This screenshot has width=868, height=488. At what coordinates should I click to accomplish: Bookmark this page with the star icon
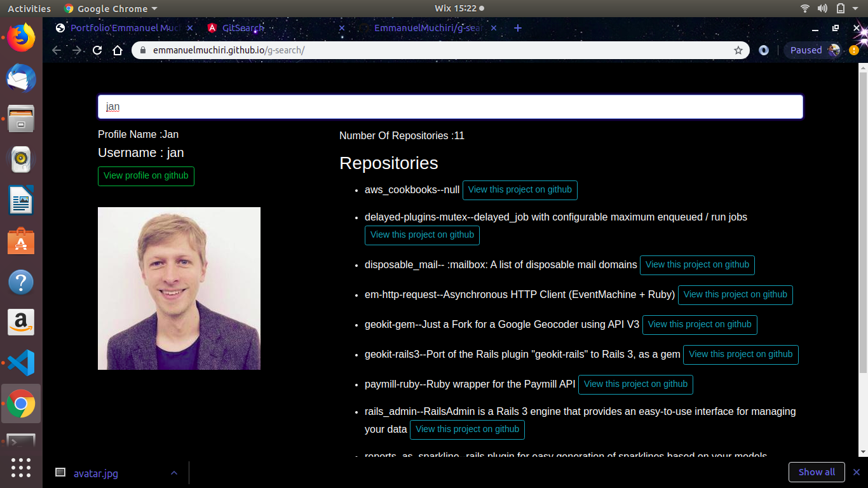point(738,50)
